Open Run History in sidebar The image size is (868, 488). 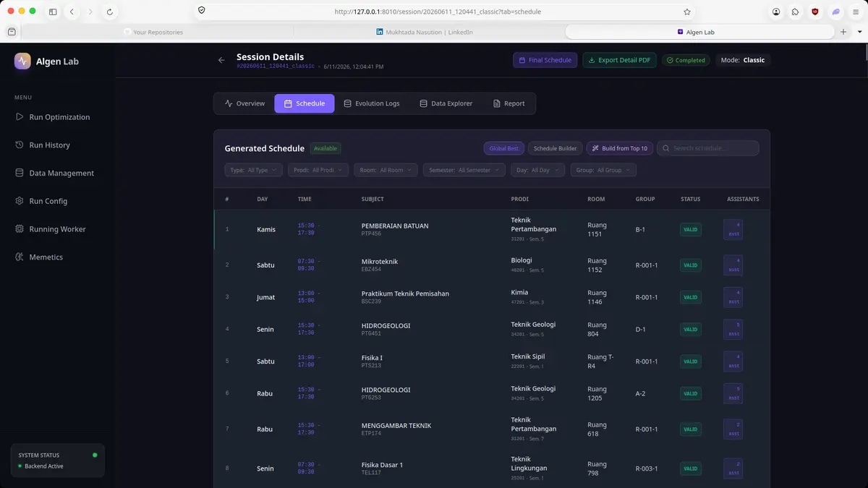[43, 145]
